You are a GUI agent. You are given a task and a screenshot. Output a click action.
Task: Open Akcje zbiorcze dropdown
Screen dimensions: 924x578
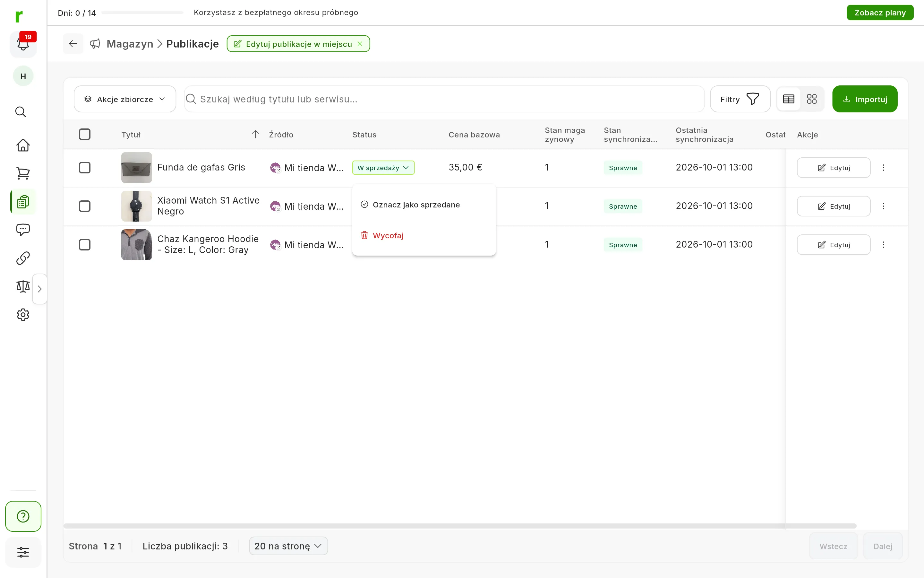point(125,99)
